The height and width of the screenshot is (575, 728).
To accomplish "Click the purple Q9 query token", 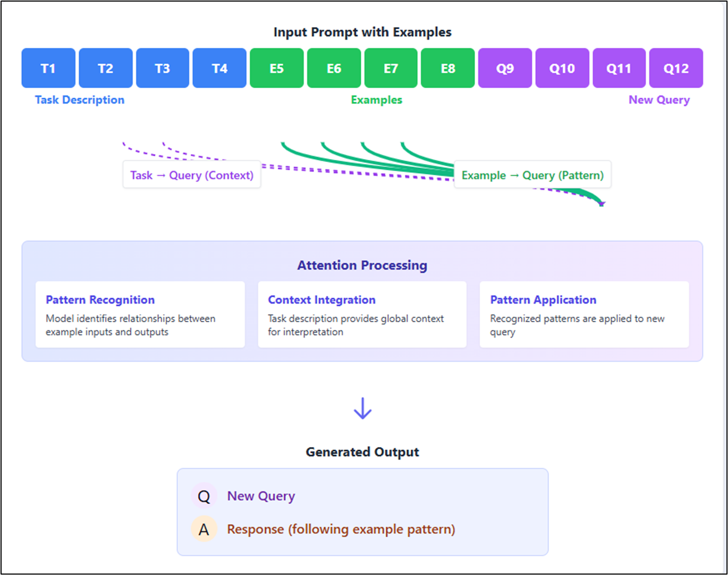I will point(505,68).
